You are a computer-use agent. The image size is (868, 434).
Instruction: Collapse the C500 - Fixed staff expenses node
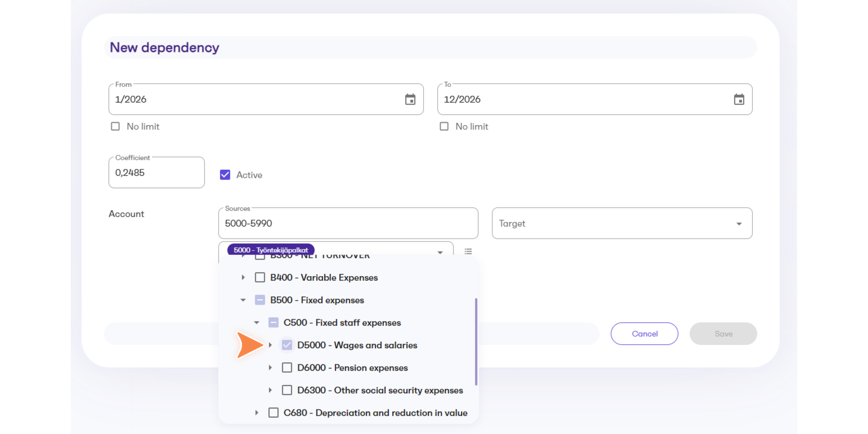point(256,322)
